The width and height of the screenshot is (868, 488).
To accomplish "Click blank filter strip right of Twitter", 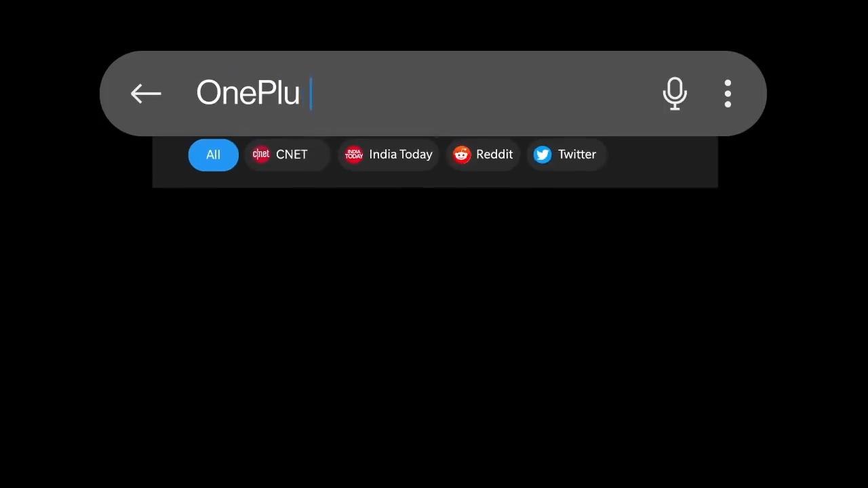I will pyautogui.click(x=661, y=161).
